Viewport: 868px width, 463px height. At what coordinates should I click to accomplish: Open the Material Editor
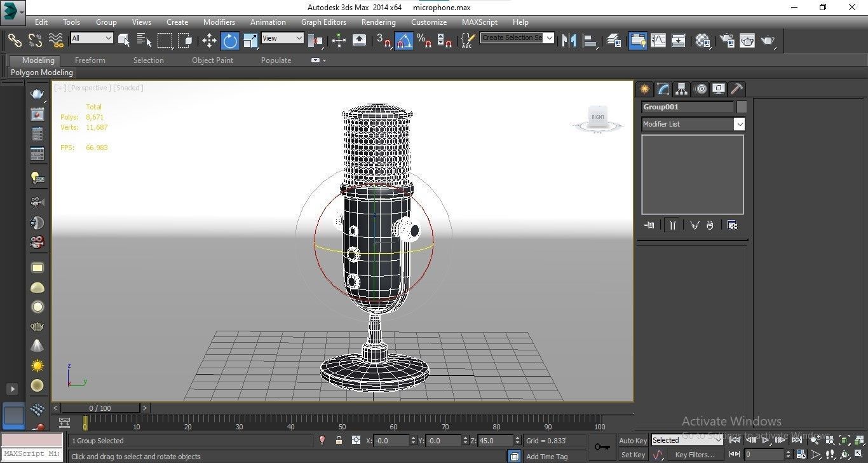pyautogui.click(x=703, y=41)
